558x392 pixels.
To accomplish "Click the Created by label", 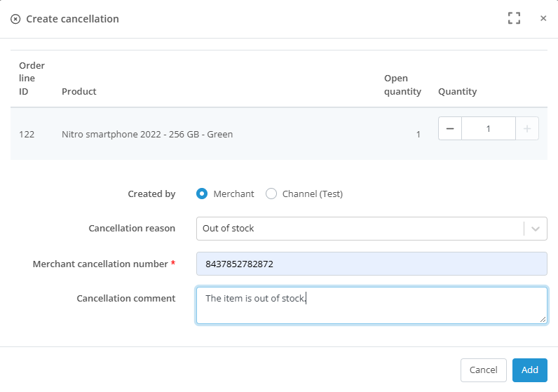I will 151,194.
